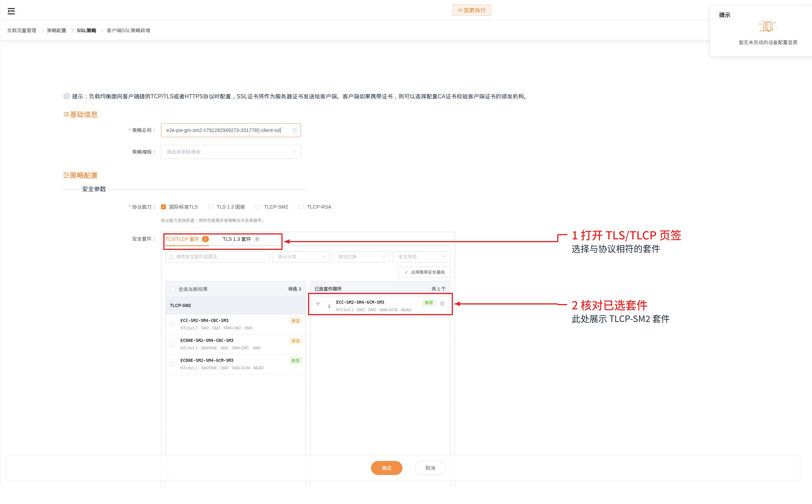The image size is (812, 504).
Task: Switch to the TLS/TLCP 套件 tab
Action: pos(187,239)
